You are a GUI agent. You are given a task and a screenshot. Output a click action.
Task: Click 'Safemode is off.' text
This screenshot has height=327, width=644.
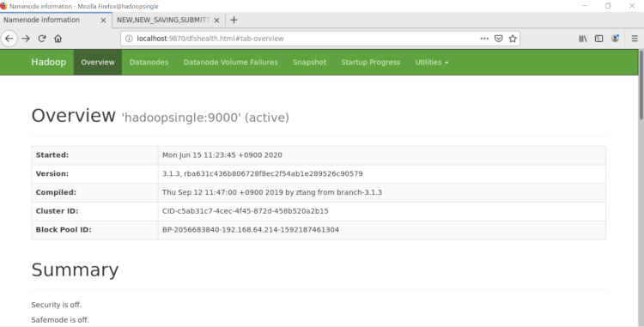click(60, 319)
